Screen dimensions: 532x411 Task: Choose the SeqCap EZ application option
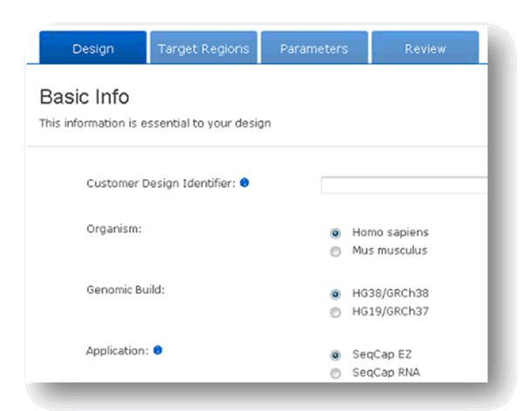[x=335, y=355]
